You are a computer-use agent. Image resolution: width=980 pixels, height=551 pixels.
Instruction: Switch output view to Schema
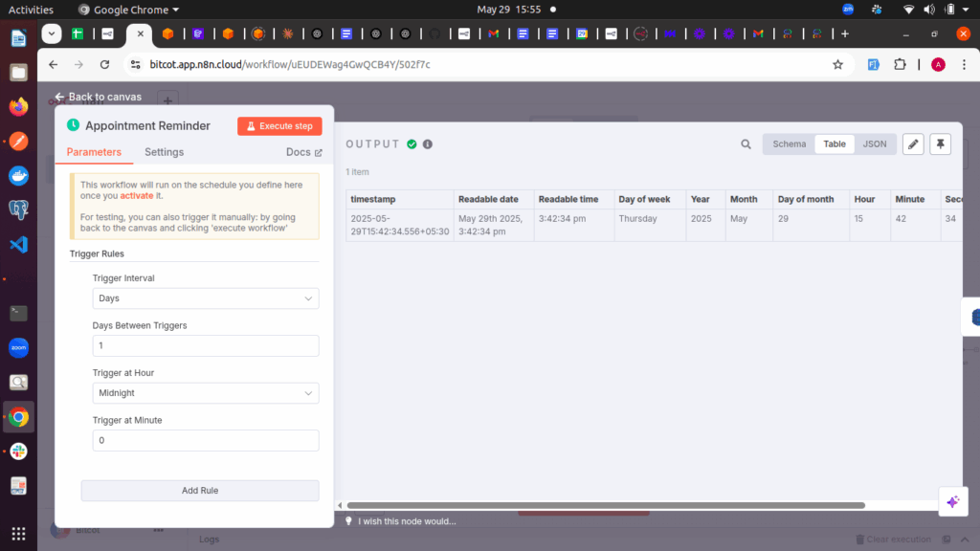790,144
